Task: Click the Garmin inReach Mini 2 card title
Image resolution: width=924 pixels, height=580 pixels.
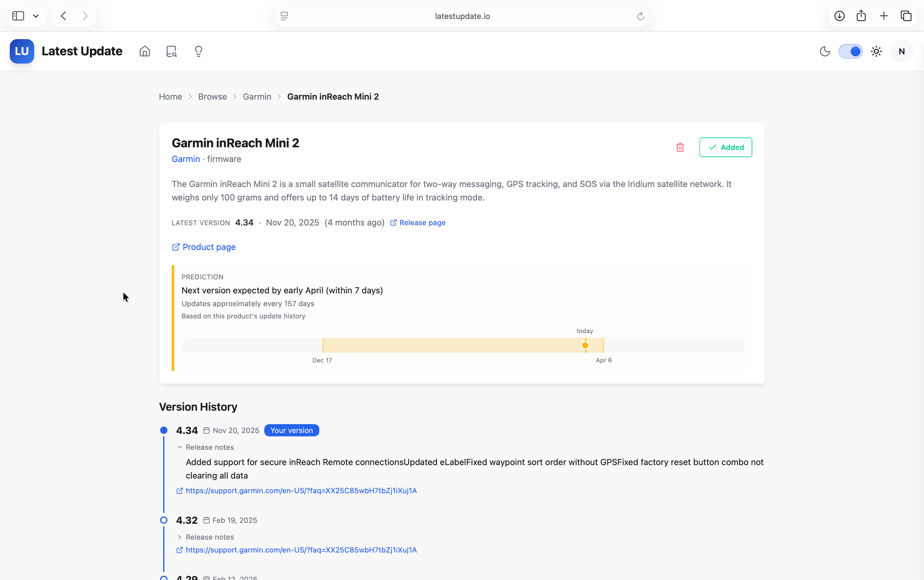Action: coord(236,143)
